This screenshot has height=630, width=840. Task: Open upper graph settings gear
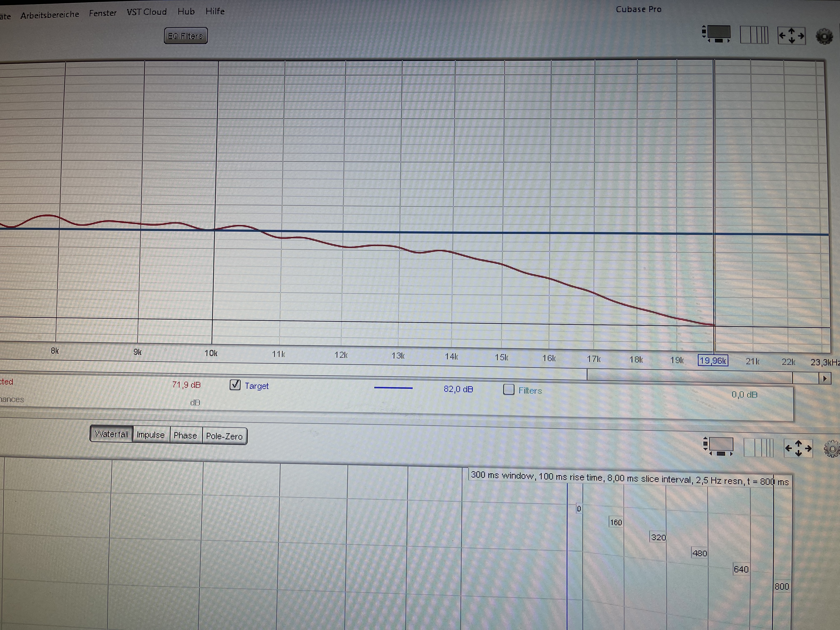click(x=824, y=37)
